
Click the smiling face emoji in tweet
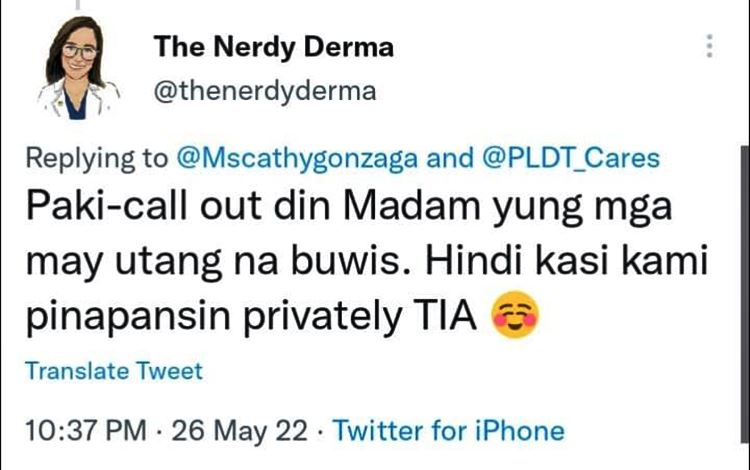[516, 316]
